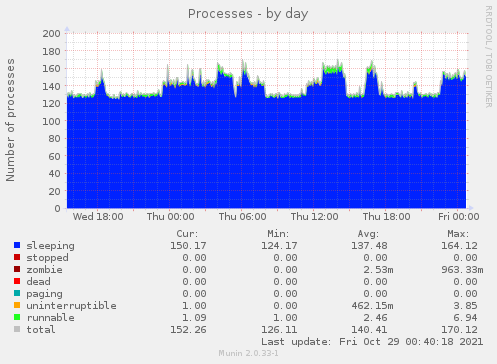Screen dimensions: 497x364
Task: Click the green runnable legend swatch
Action: tap(17, 317)
